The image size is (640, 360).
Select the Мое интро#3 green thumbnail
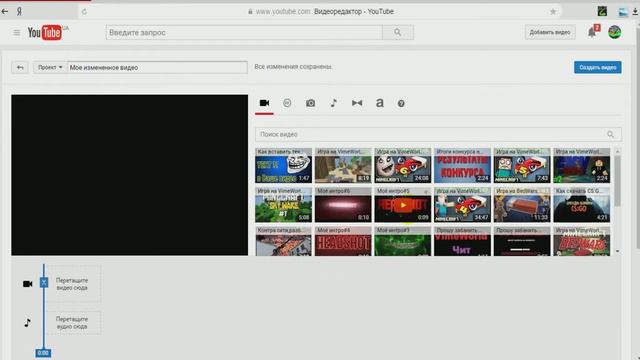[402, 242]
